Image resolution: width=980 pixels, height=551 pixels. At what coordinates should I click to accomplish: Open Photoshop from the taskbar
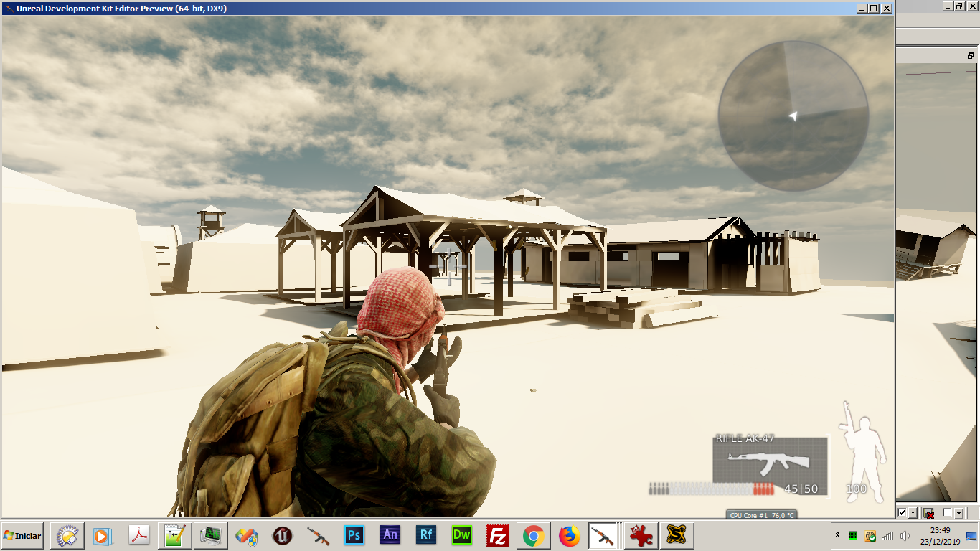pyautogui.click(x=354, y=535)
